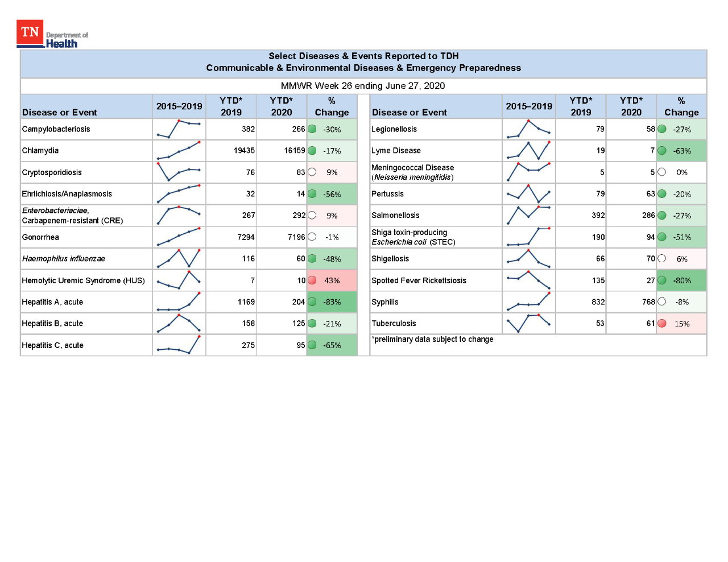Click the green status dot for Spotted Fever Rickettsiosis
Image resolution: width=728 pixels, height=562 pixels.
pos(662,280)
